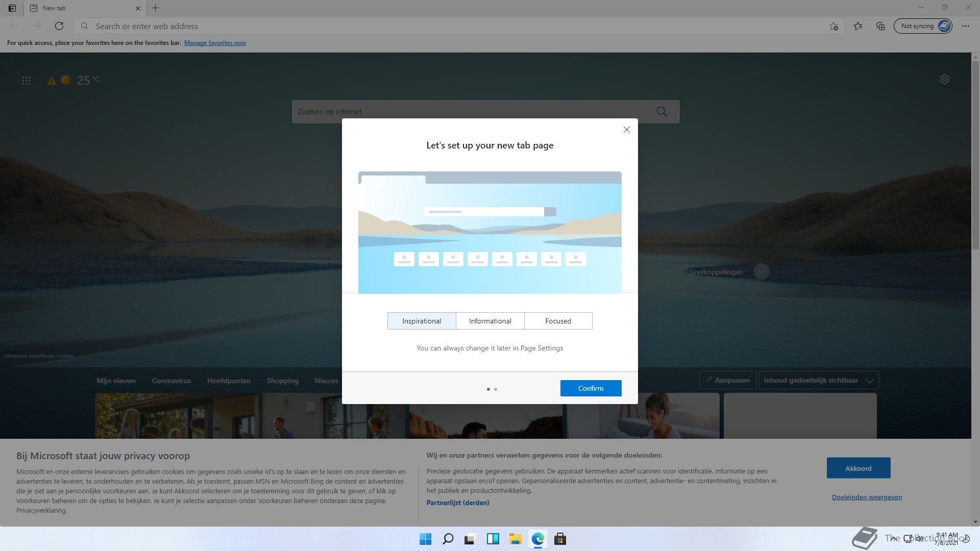Click the scrollbar down arrow
The height and width of the screenshot is (551, 980).
pos(975,522)
